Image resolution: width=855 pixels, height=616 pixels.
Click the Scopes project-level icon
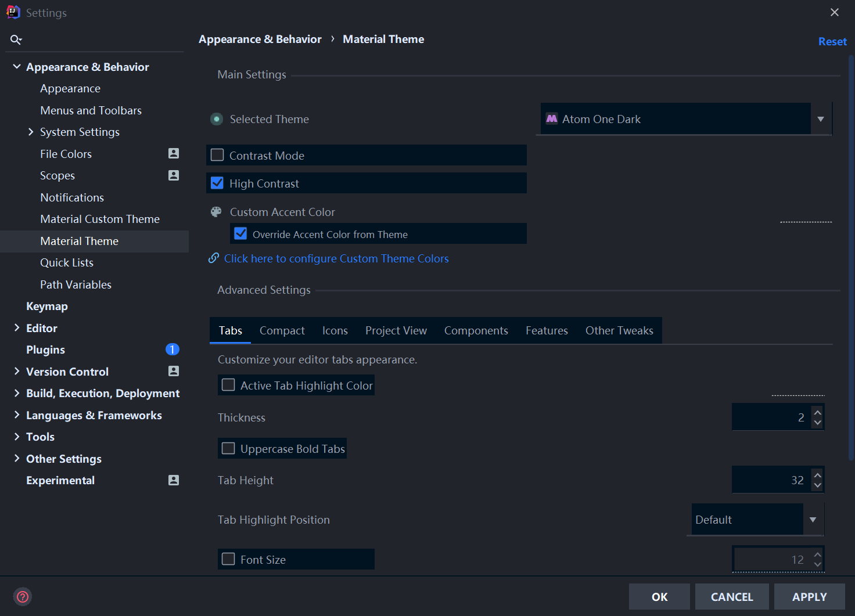tap(174, 175)
